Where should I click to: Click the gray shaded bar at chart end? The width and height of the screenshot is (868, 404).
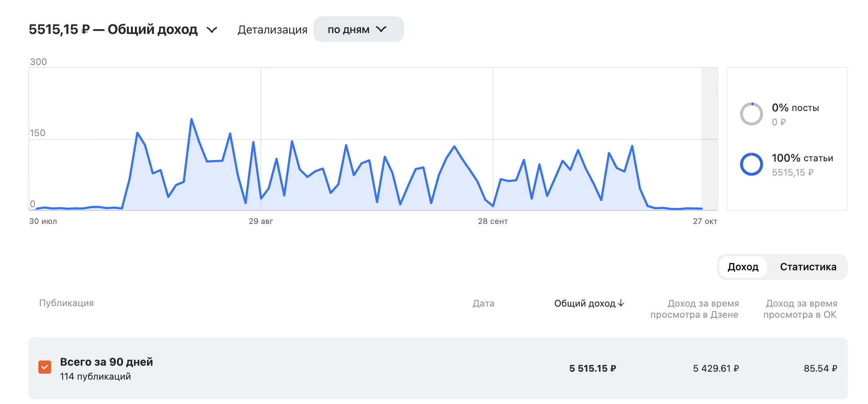[x=709, y=139]
